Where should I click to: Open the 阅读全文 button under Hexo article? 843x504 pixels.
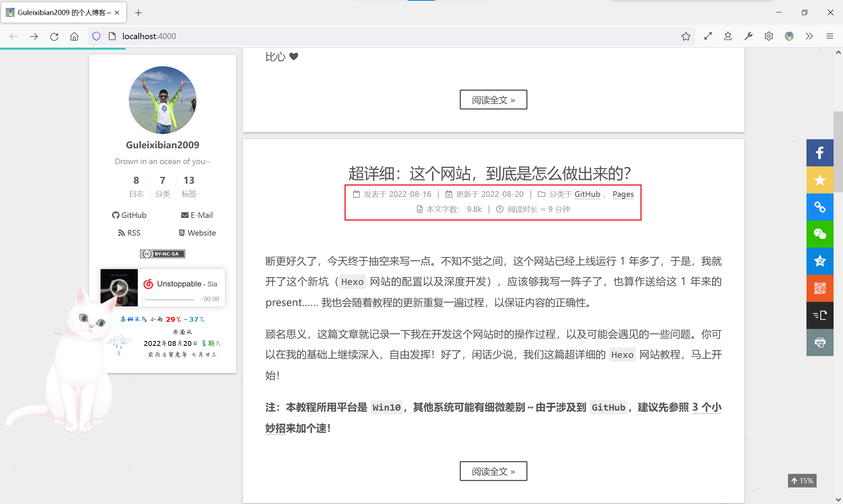(x=493, y=471)
